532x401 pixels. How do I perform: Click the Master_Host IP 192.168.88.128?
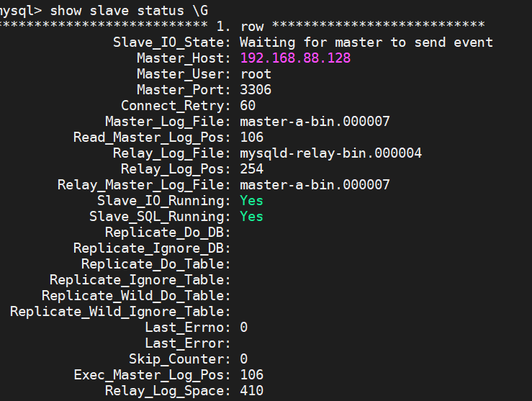(x=295, y=58)
